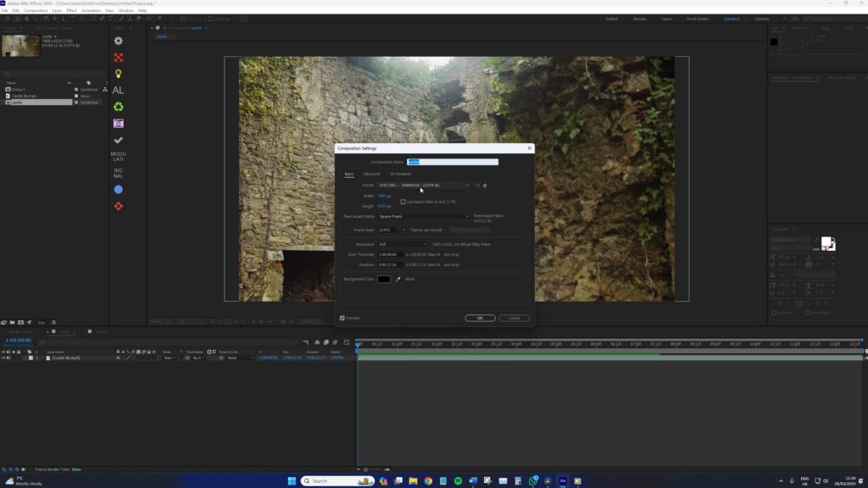
Task: Pick background color with eyedropper
Action: 398,280
